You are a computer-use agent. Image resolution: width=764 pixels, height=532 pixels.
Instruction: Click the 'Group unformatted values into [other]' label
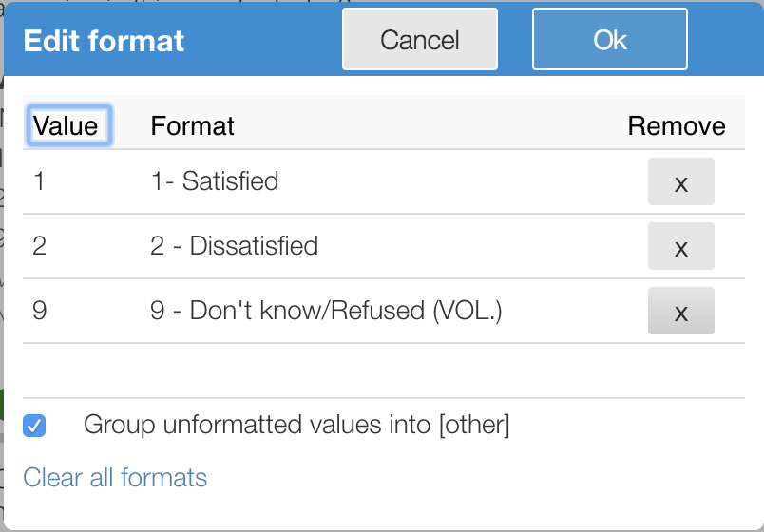click(x=296, y=425)
